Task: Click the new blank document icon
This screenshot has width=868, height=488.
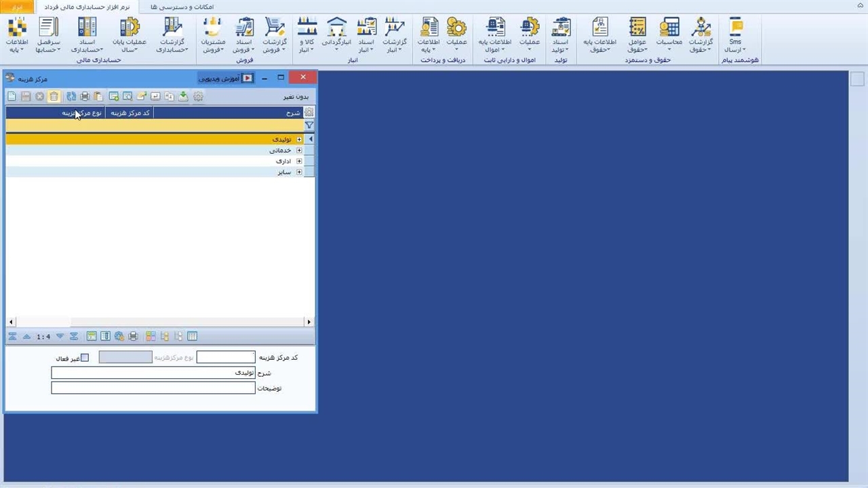Action: coord(12,97)
